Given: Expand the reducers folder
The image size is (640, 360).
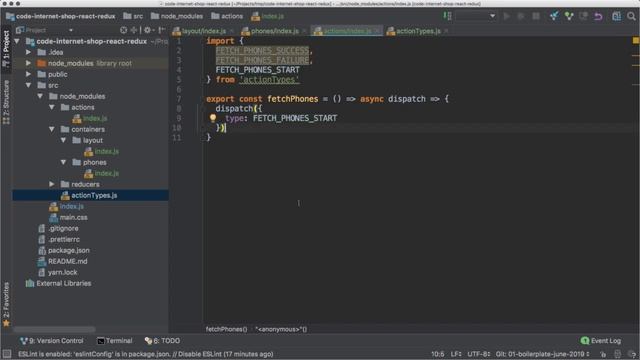Looking at the screenshot, I should click(x=52, y=184).
